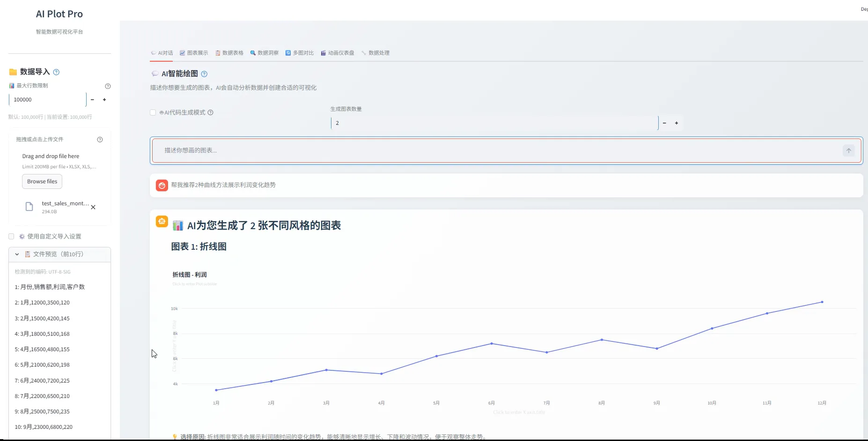Click the 6月 data point on line chart

pyautogui.click(x=492, y=344)
